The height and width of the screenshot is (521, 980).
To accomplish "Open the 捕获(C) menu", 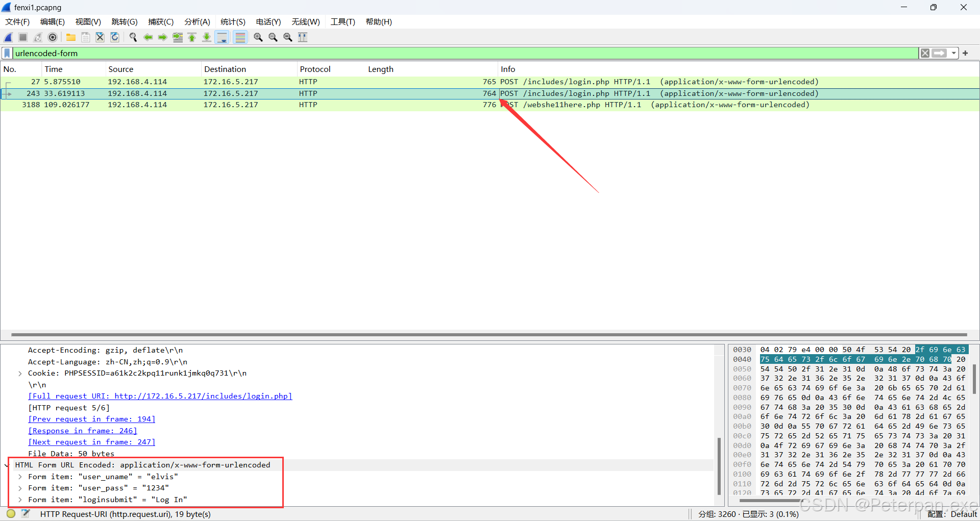I will (161, 22).
